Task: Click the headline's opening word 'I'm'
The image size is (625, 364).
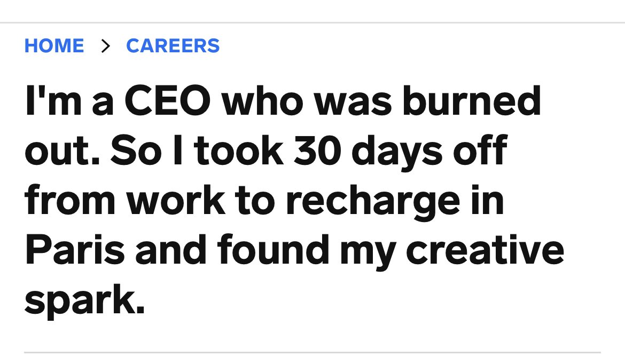Action: click(53, 100)
